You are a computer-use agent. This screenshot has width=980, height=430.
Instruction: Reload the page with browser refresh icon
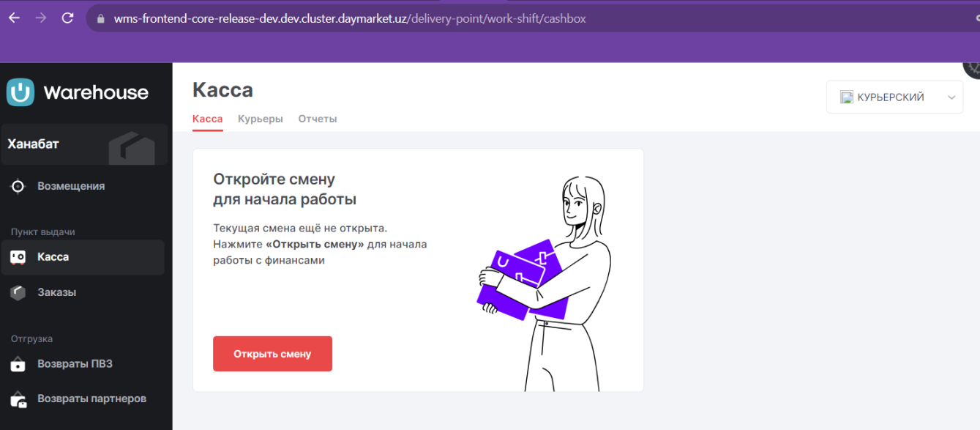pos(67,18)
